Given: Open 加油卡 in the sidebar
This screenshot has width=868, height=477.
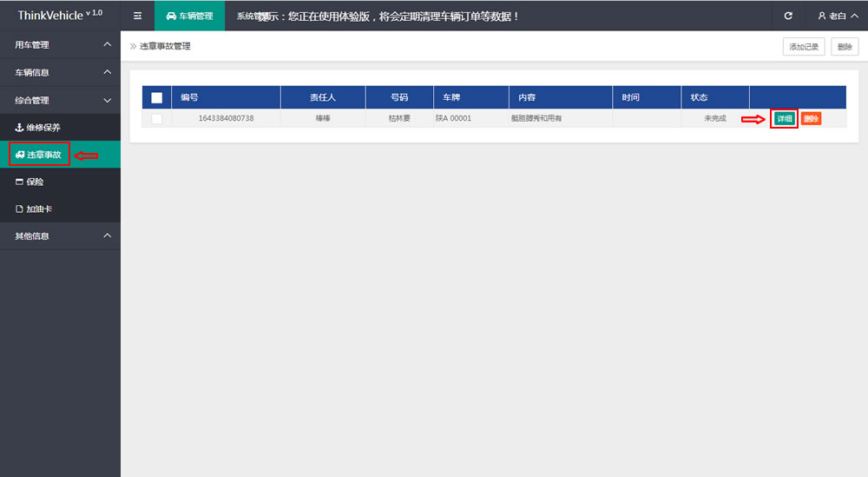Looking at the screenshot, I should click(x=61, y=209).
